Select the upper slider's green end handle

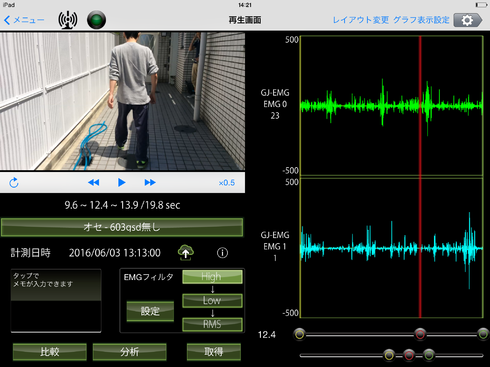pyautogui.click(x=483, y=334)
